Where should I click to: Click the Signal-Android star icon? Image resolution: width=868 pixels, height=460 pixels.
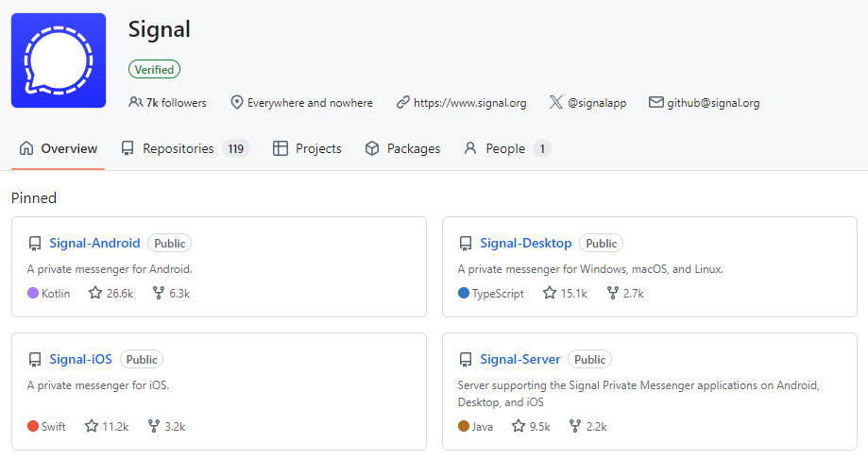[95, 293]
